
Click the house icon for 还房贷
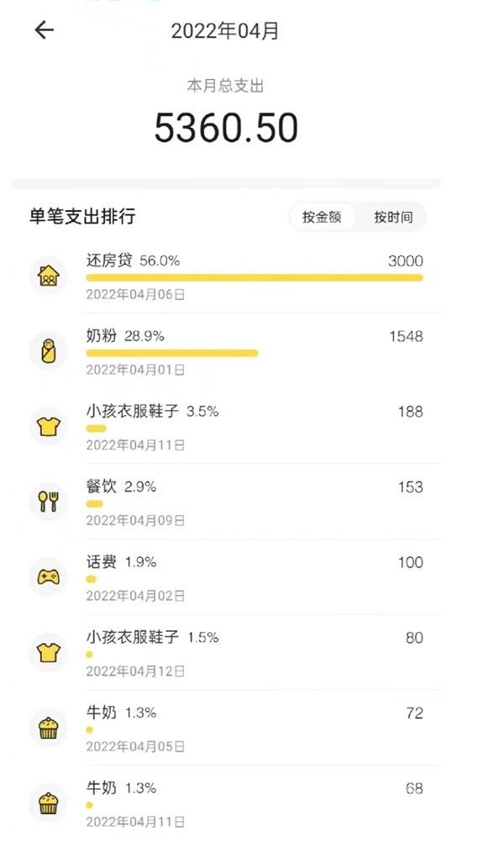coord(48,275)
